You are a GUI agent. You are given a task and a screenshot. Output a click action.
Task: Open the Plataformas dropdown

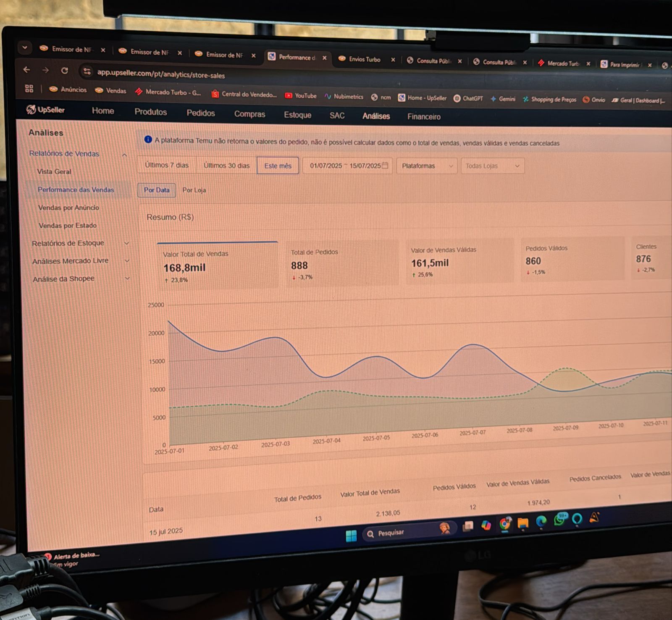426,166
